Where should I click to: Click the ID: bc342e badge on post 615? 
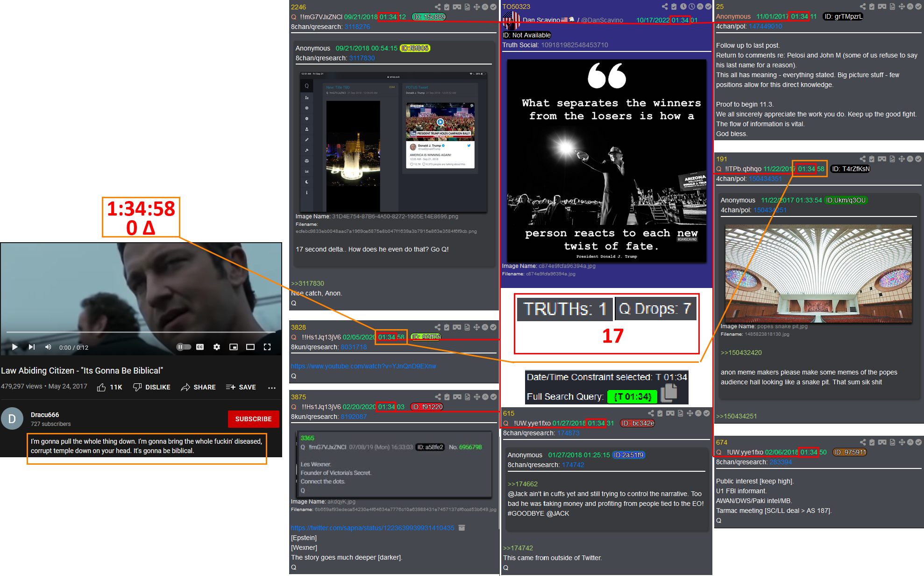(638, 423)
